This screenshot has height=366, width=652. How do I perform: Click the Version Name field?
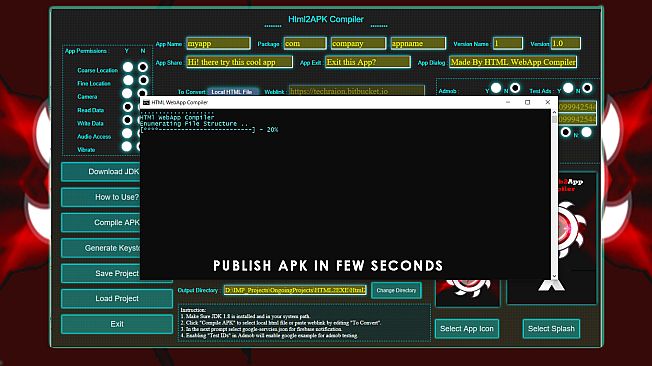click(x=508, y=43)
